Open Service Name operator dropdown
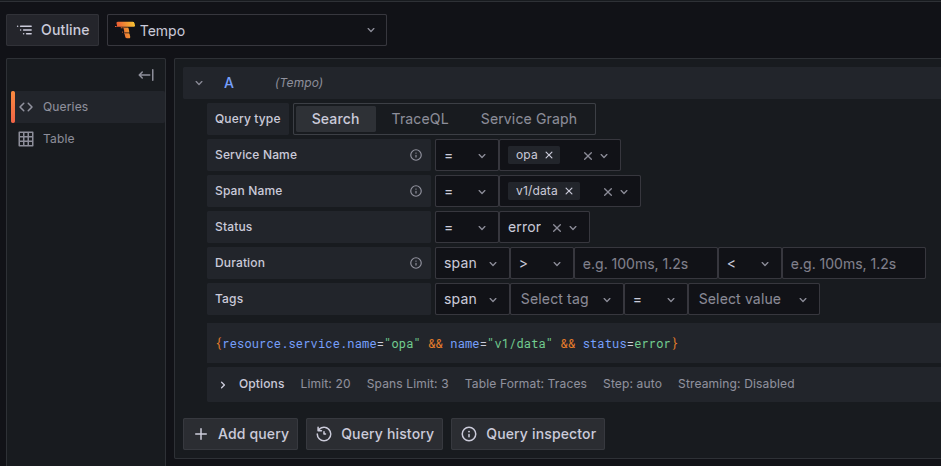 coord(466,155)
